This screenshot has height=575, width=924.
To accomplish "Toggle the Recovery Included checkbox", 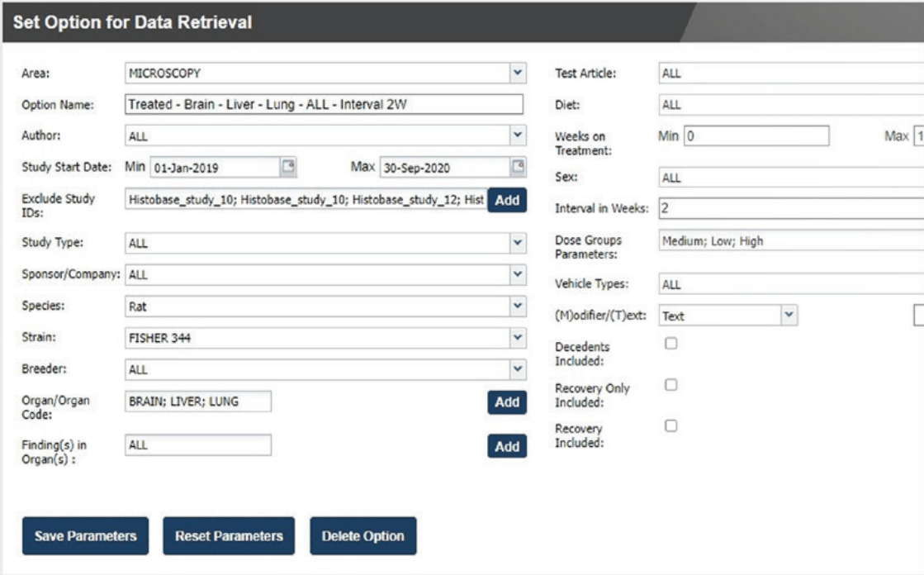I will pyautogui.click(x=671, y=425).
